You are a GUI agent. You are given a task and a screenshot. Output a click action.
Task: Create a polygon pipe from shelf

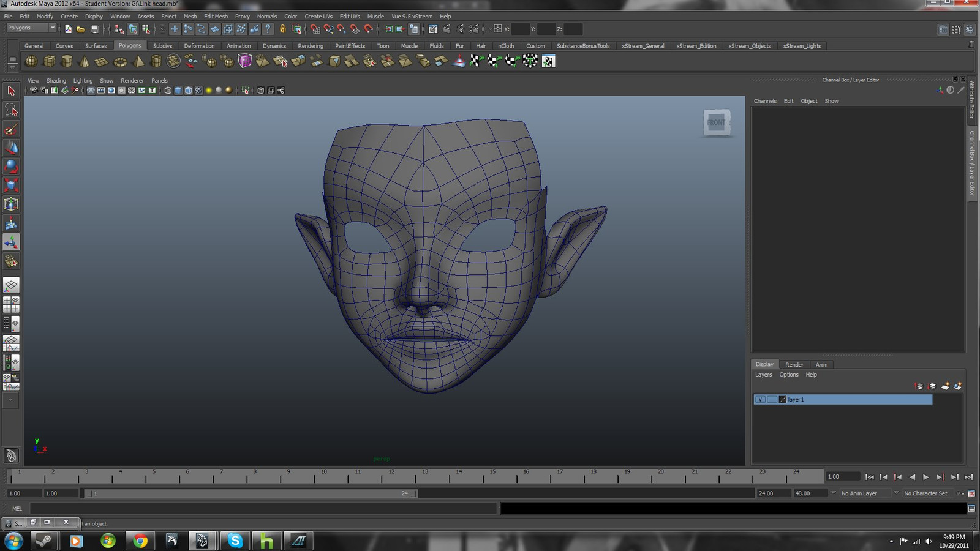[156, 61]
